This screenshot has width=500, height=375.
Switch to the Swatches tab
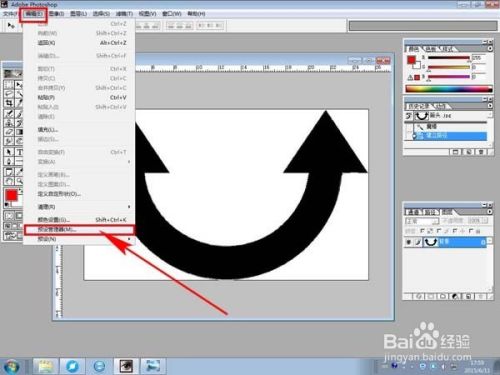430,49
